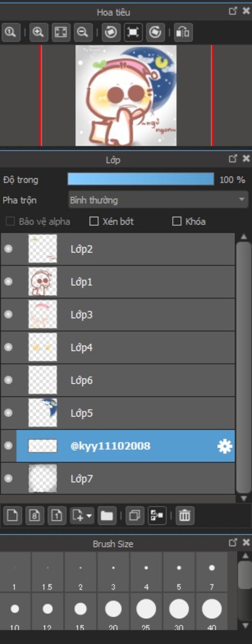Duplicate the current layer
The height and width of the screenshot is (644, 252).
click(x=135, y=515)
